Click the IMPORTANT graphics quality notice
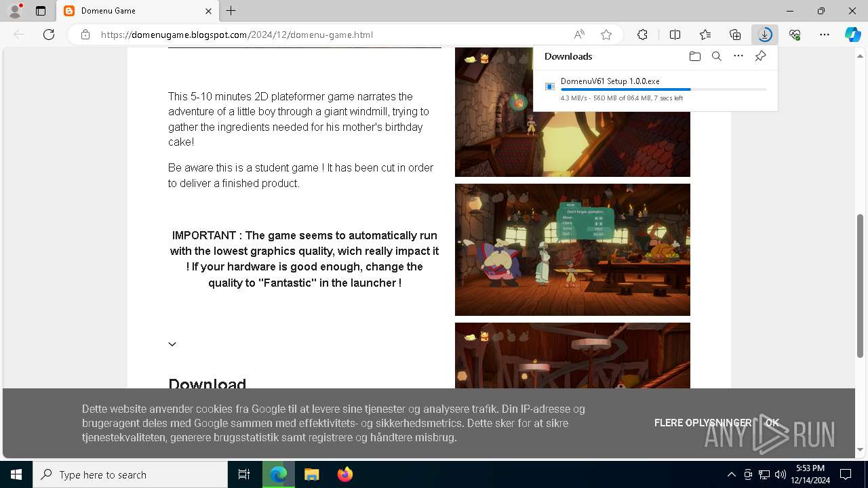 [x=304, y=259]
